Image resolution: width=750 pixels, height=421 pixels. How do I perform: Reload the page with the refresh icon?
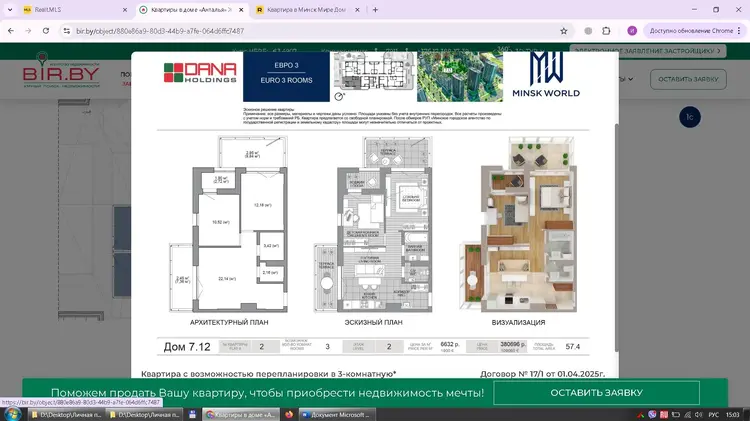[52, 31]
